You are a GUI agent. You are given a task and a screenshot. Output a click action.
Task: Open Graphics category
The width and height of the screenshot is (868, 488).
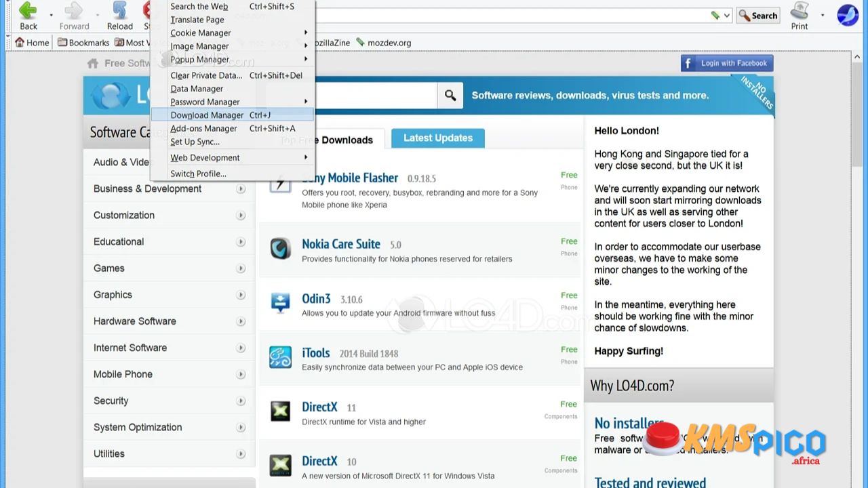point(113,294)
